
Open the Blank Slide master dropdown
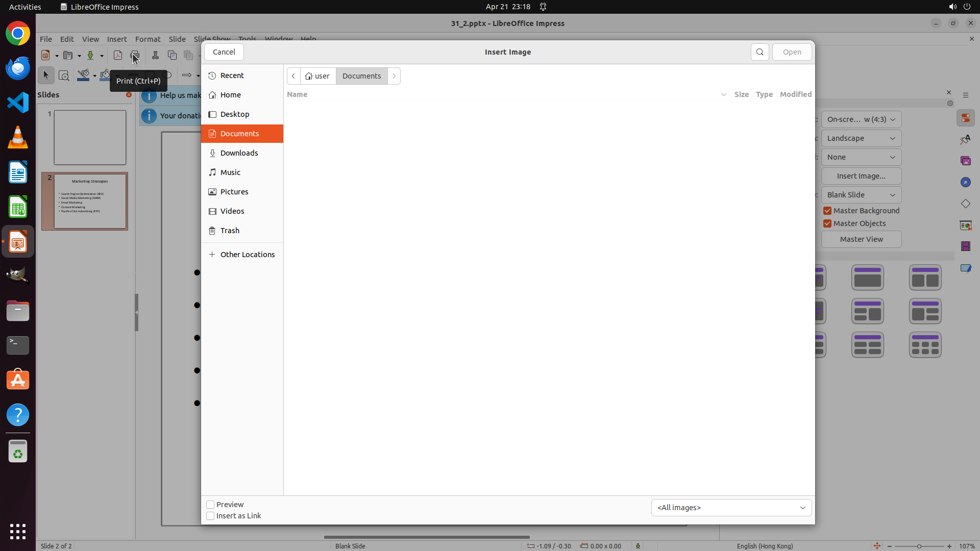coord(861,195)
